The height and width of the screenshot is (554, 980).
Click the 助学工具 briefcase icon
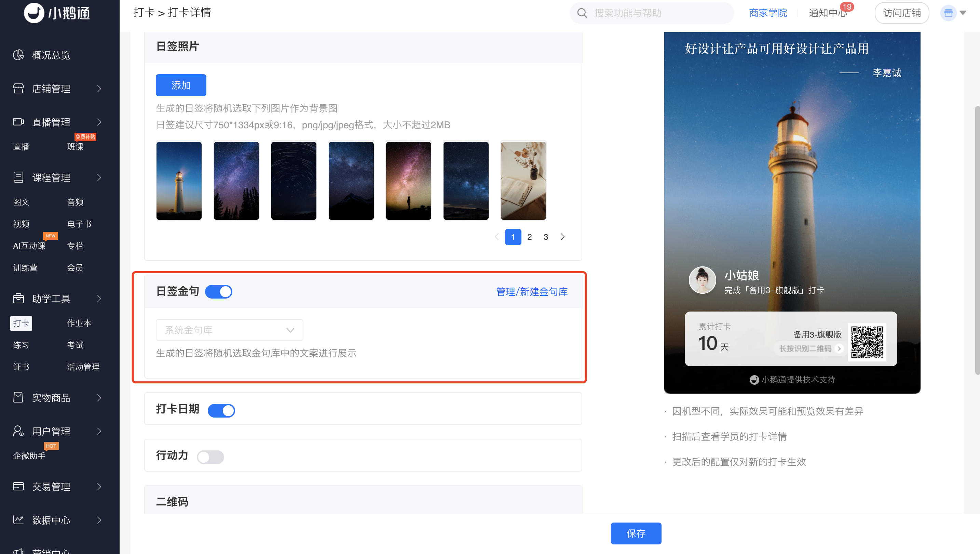[x=18, y=298]
